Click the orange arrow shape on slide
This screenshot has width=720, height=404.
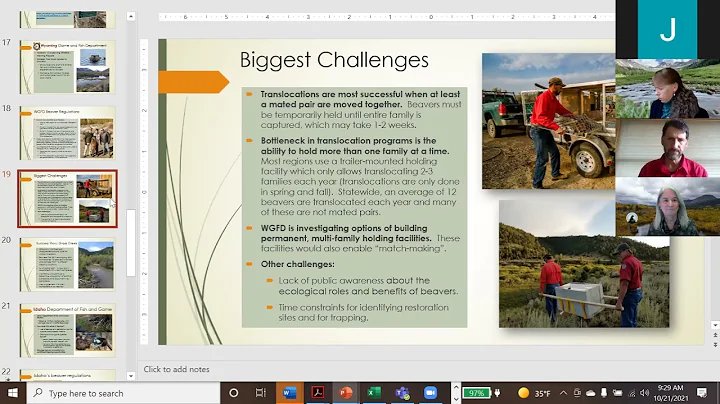click(x=193, y=82)
